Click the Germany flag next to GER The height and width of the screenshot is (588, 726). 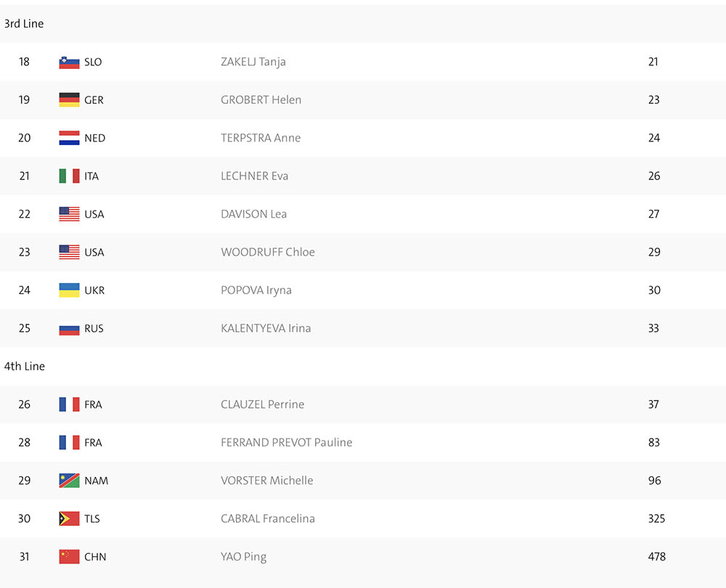click(69, 100)
